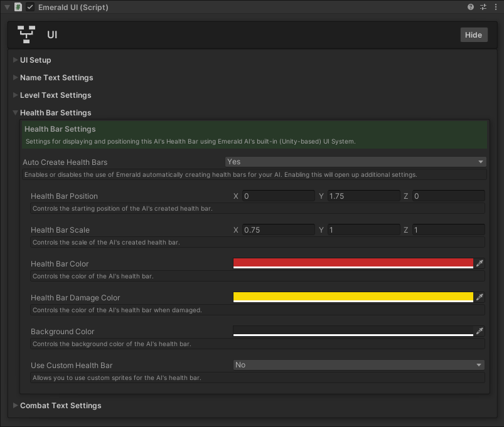Open the component three-dot options menu
The width and height of the screenshot is (504, 427).
coord(495,7)
